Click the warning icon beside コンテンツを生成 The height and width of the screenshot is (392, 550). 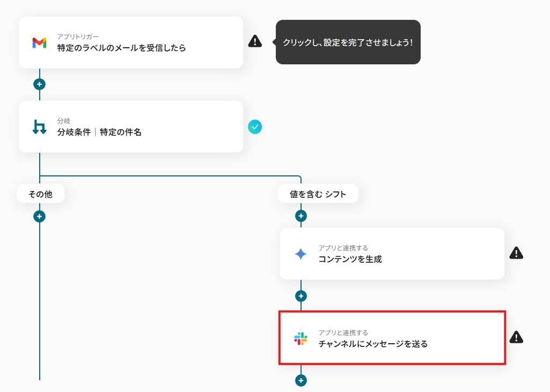[x=516, y=253]
